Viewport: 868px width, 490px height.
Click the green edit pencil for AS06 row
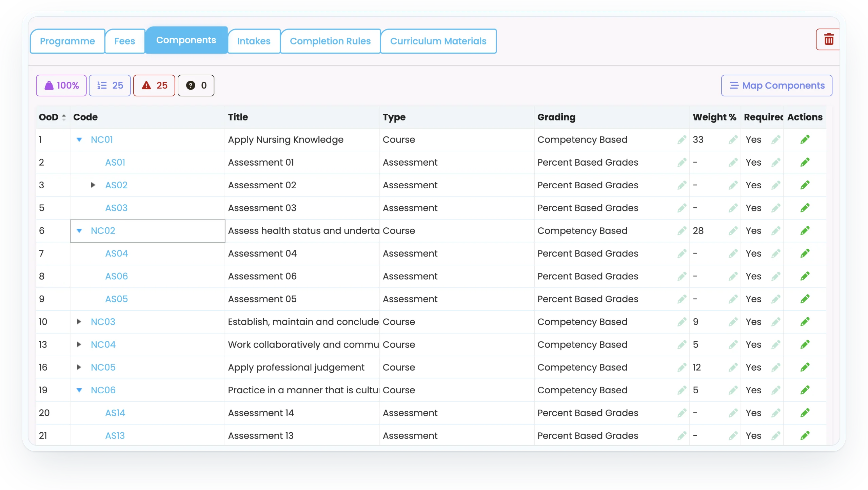805,276
